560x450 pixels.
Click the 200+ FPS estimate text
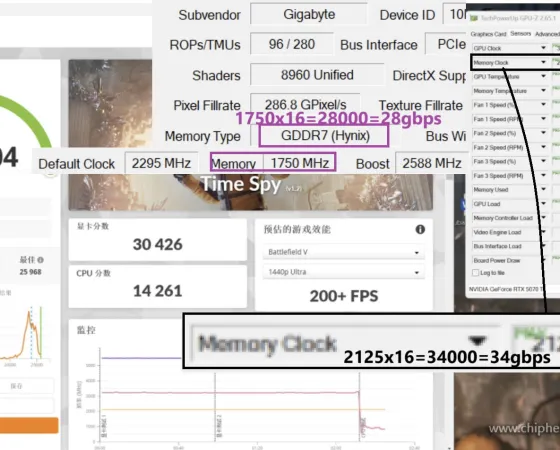344,296
